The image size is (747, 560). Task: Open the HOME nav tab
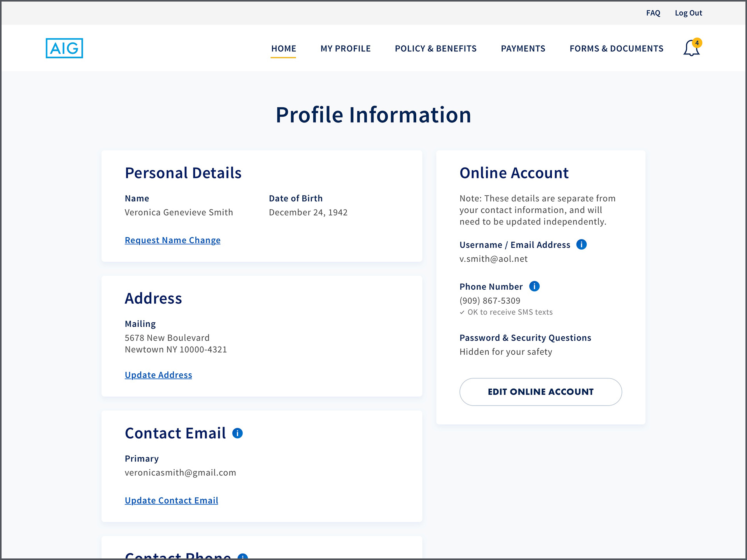coord(284,49)
